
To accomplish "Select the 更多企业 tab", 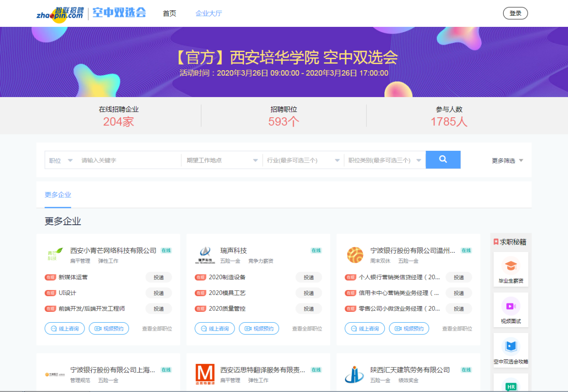I will (x=58, y=195).
